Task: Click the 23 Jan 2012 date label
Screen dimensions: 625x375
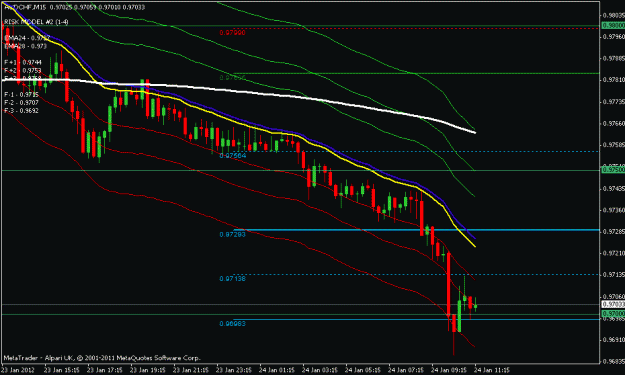Action: pos(18,370)
